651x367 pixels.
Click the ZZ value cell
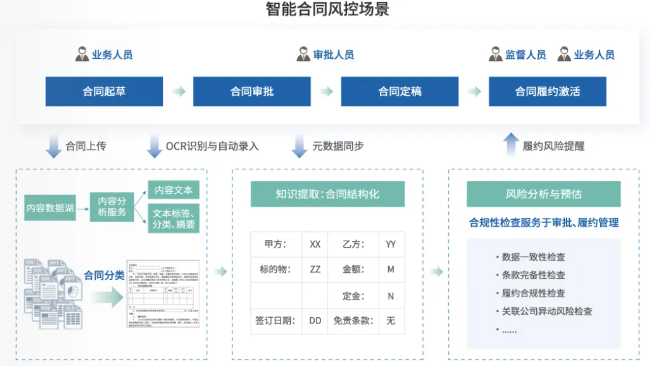(315, 269)
